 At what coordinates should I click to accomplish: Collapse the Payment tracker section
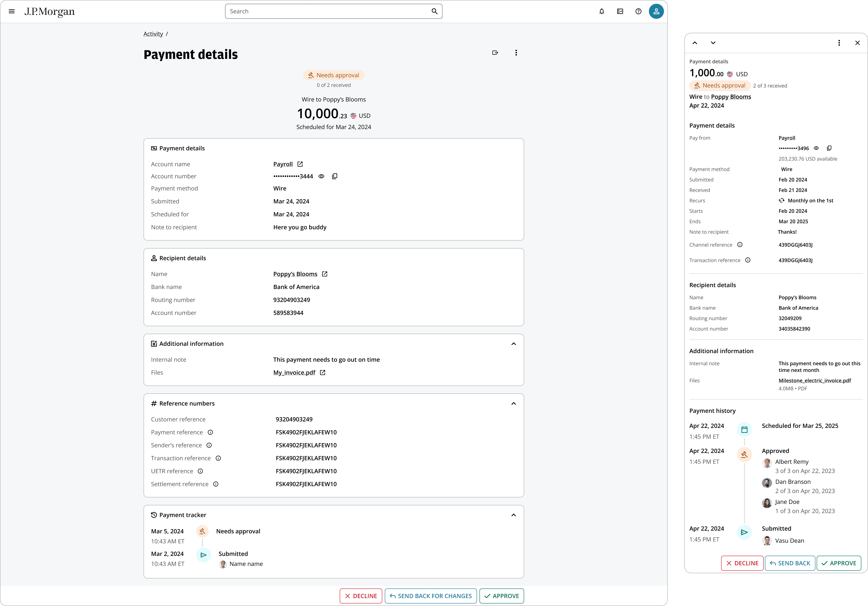coord(513,515)
